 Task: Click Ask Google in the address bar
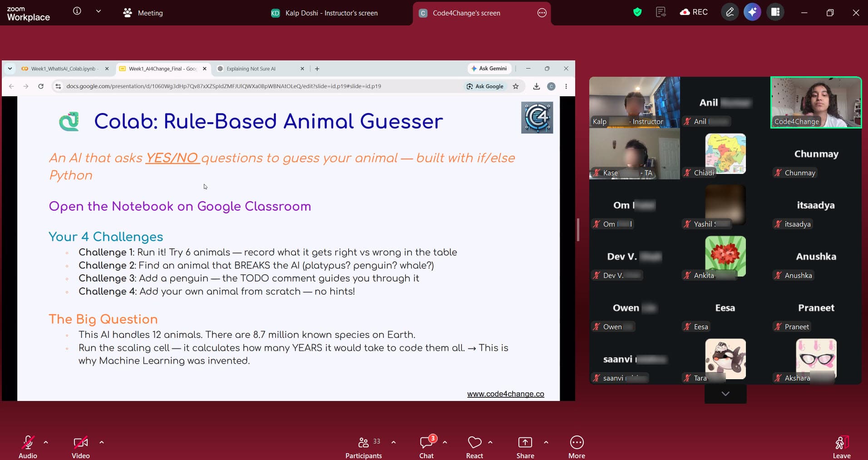(485, 86)
